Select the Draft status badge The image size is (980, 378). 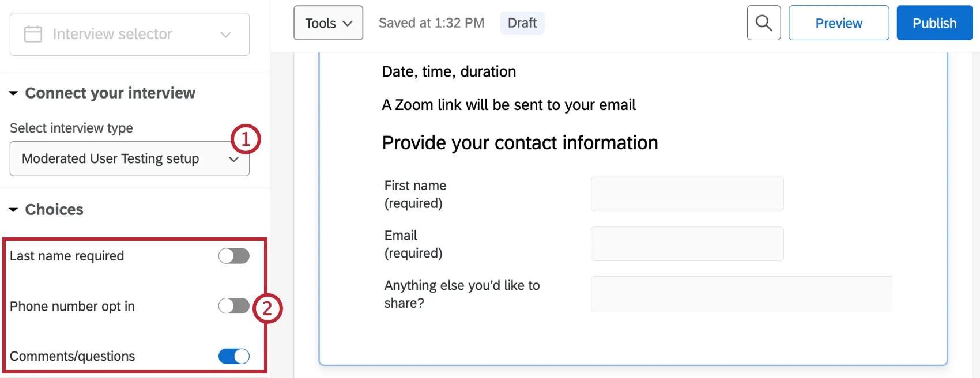(x=522, y=23)
